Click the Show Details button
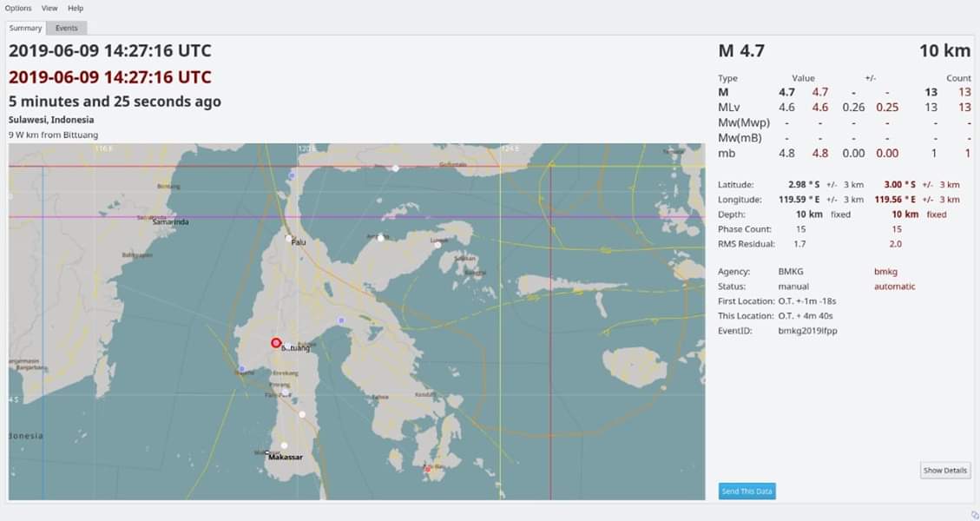The image size is (980, 521). 944,470
